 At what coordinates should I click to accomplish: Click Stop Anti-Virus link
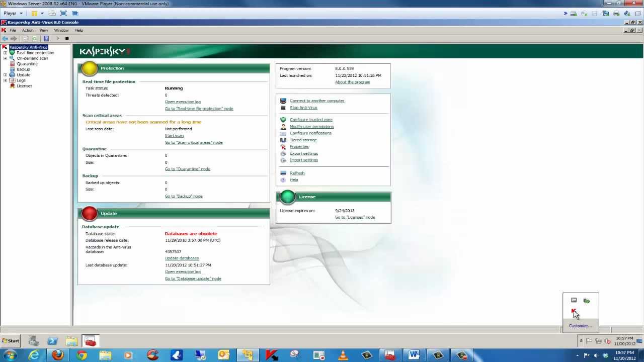303,108
